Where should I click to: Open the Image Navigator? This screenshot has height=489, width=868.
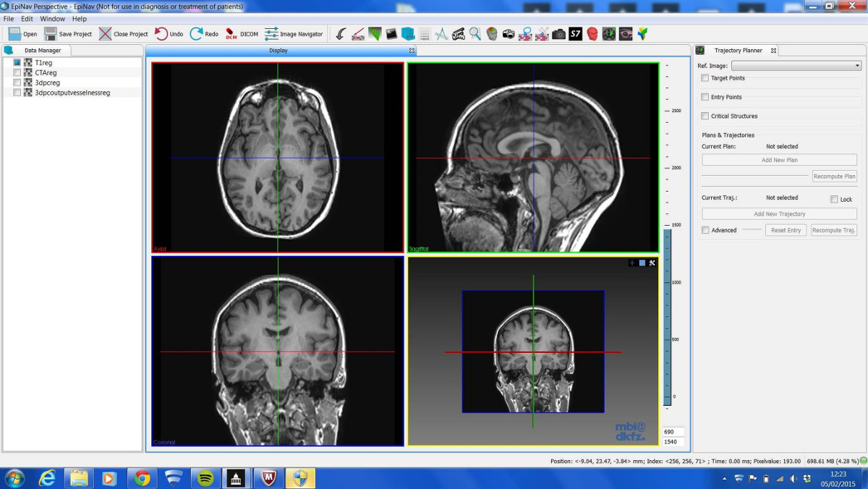coord(272,34)
